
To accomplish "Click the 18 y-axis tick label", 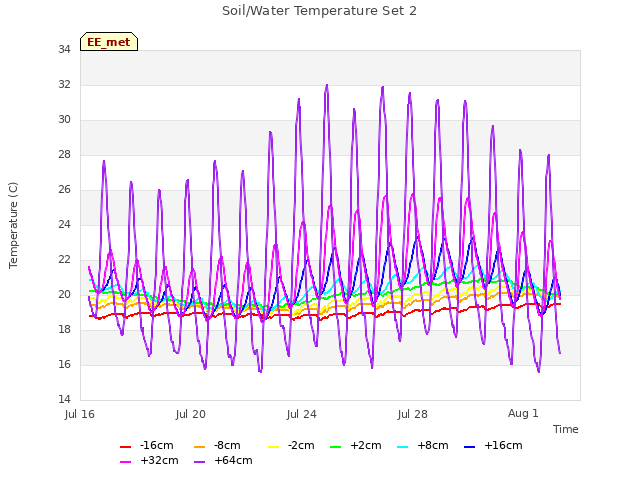I will (x=64, y=329).
